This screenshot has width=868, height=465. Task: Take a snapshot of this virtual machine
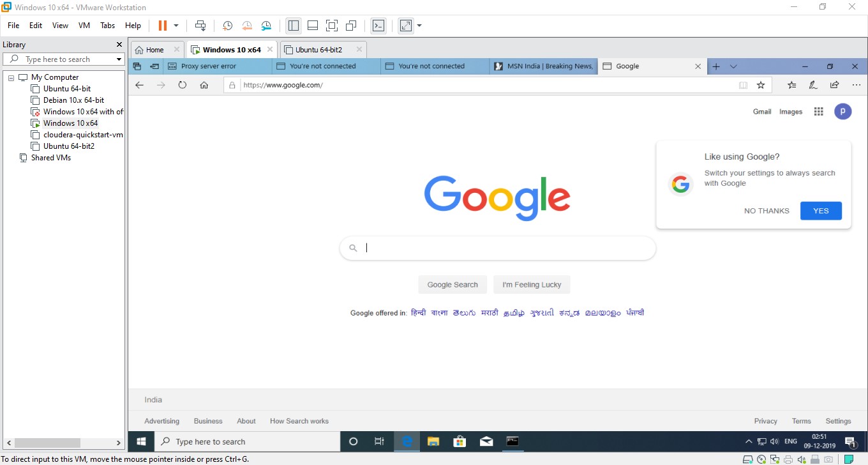(x=227, y=26)
